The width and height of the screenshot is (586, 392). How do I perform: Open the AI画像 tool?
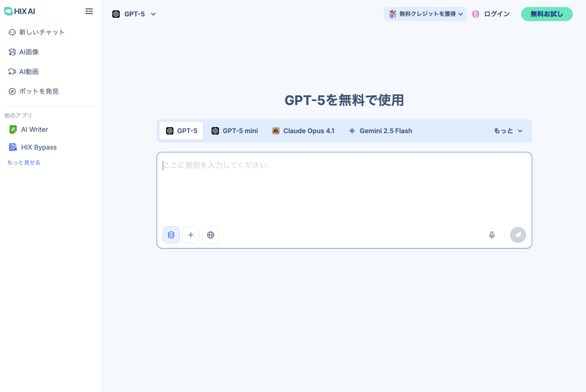point(29,52)
